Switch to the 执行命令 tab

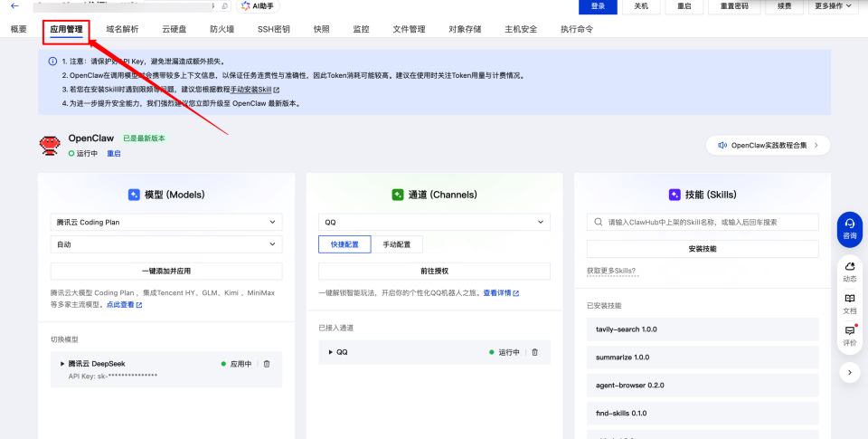[577, 29]
